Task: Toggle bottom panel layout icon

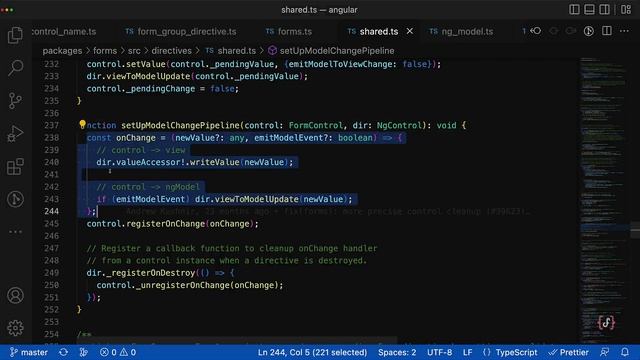Action: pyautogui.click(x=589, y=9)
